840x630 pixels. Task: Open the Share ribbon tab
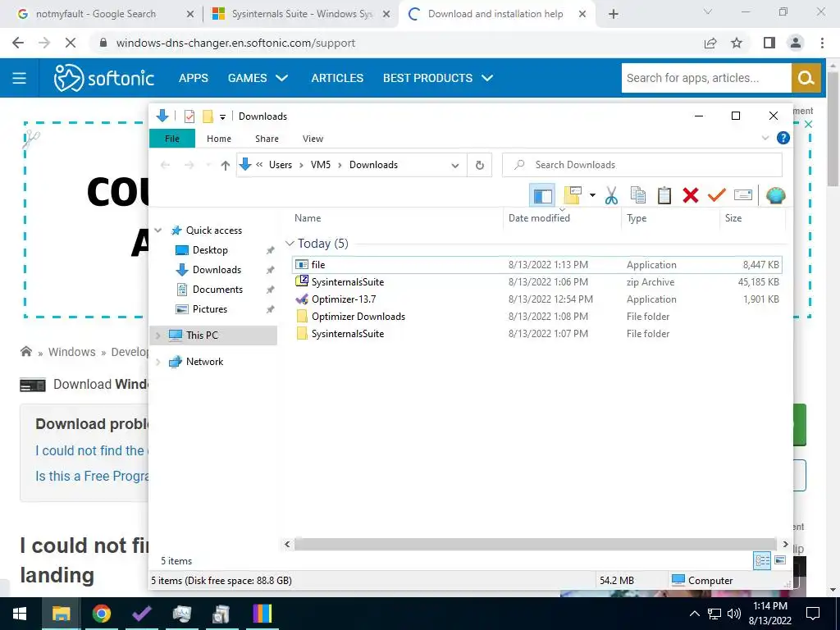tap(267, 139)
